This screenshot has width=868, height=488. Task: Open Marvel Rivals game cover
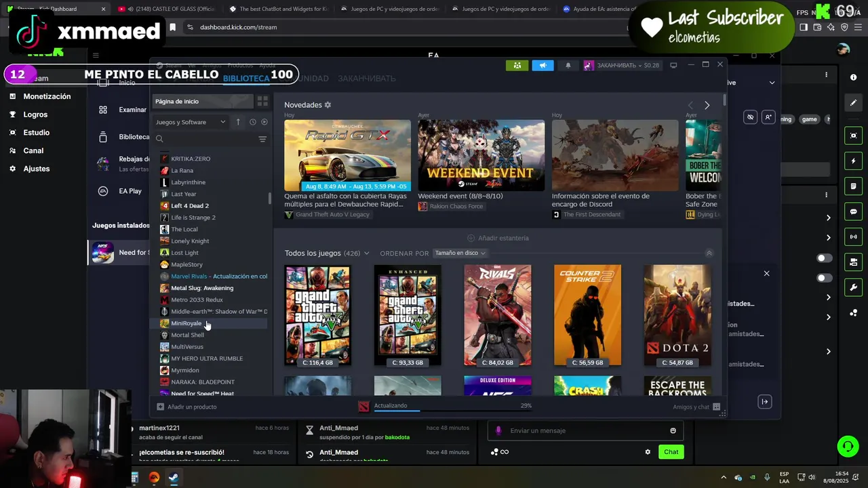(x=498, y=315)
